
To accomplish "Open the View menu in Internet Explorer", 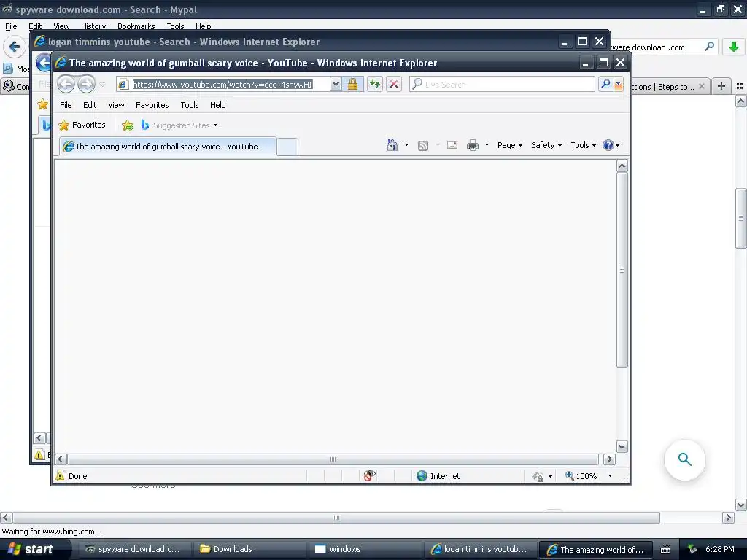I will [x=116, y=105].
